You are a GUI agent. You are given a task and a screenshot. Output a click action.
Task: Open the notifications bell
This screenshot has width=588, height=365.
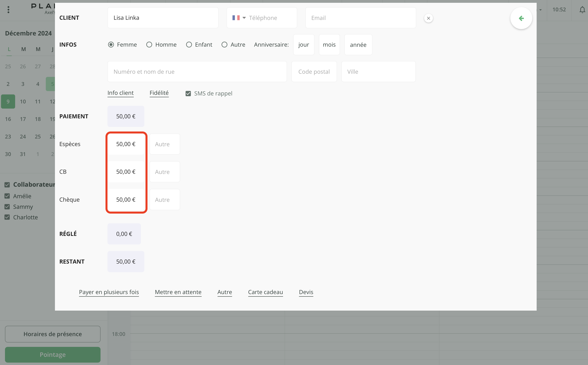click(582, 10)
